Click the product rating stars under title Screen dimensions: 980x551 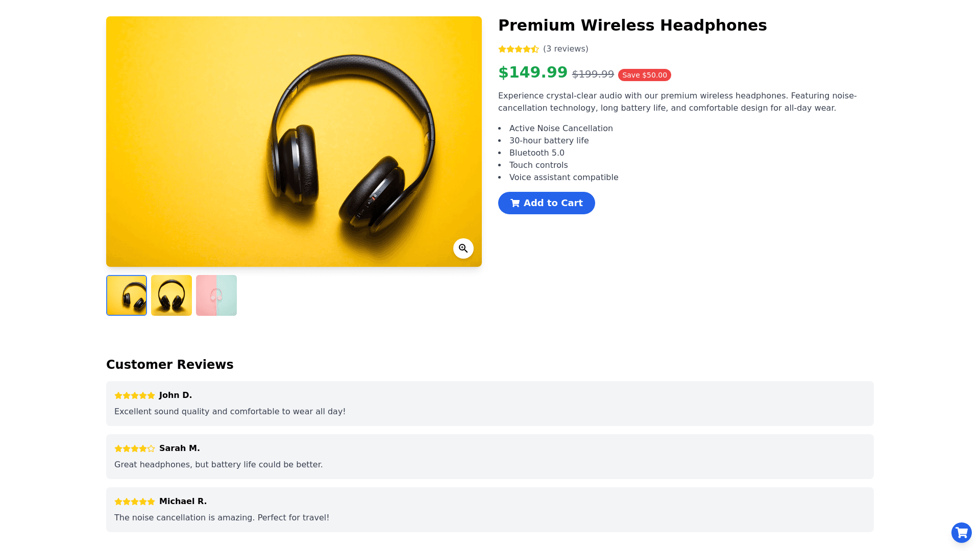(519, 49)
